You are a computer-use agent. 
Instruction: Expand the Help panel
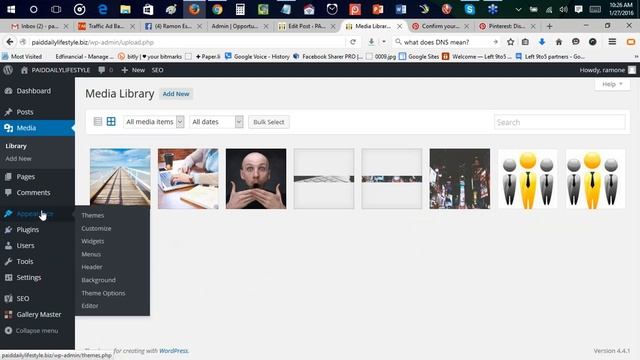(612, 84)
